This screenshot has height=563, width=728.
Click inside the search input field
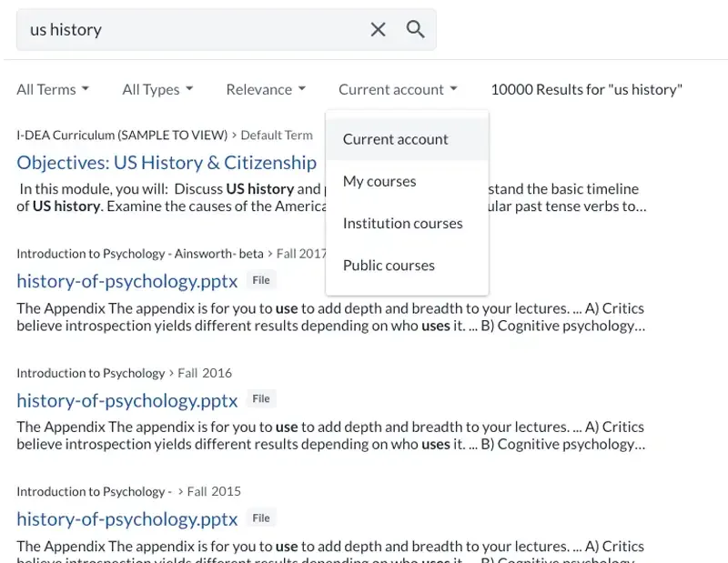(x=182, y=29)
